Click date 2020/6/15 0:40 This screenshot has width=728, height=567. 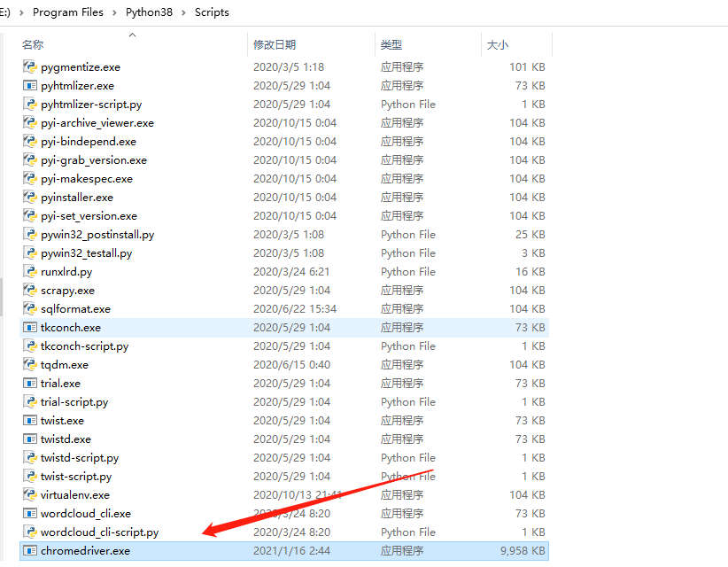tap(291, 364)
